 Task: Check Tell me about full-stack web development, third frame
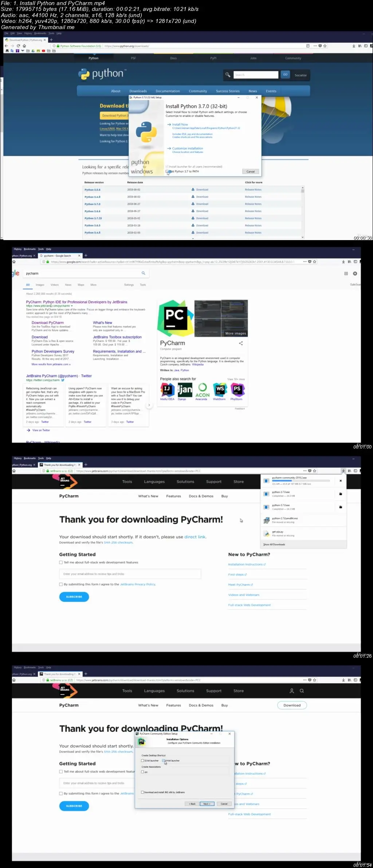pyautogui.click(x=61, y=562)
